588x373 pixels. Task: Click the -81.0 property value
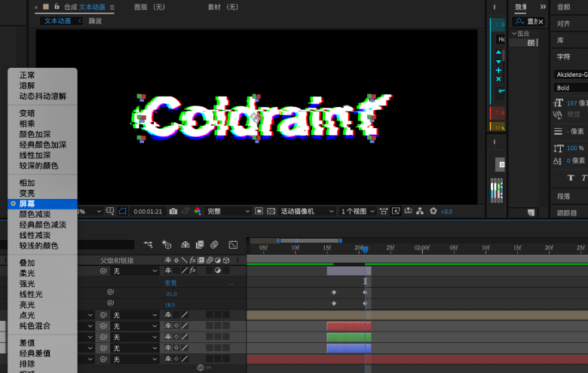point(170,294)
